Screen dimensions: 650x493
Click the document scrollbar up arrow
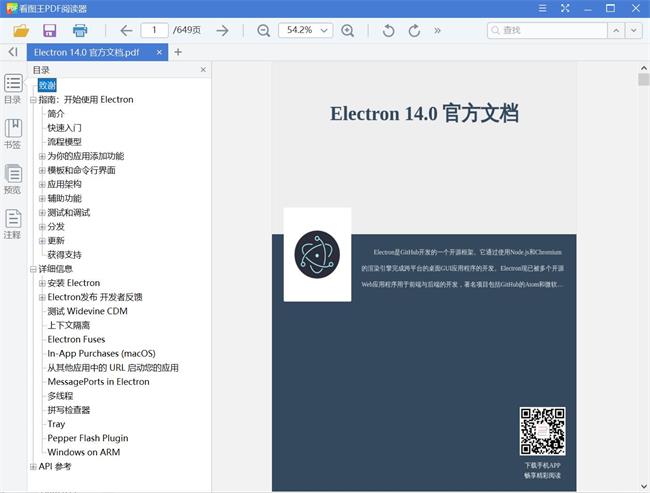[x=643, y=68]
